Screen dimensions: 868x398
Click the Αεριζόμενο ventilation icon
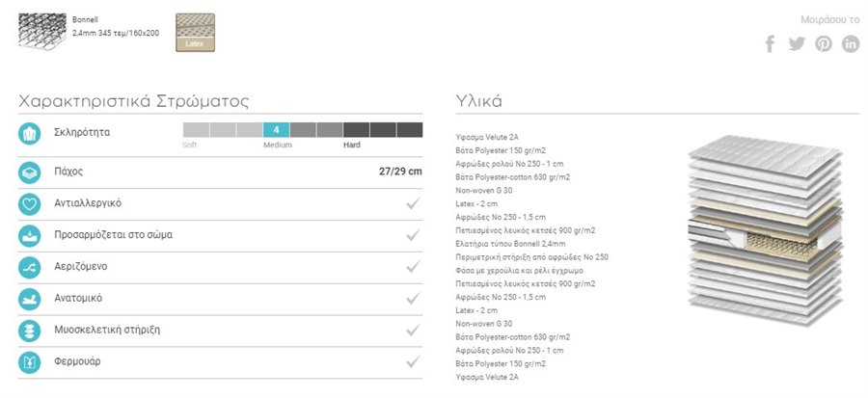pos(29,268)
